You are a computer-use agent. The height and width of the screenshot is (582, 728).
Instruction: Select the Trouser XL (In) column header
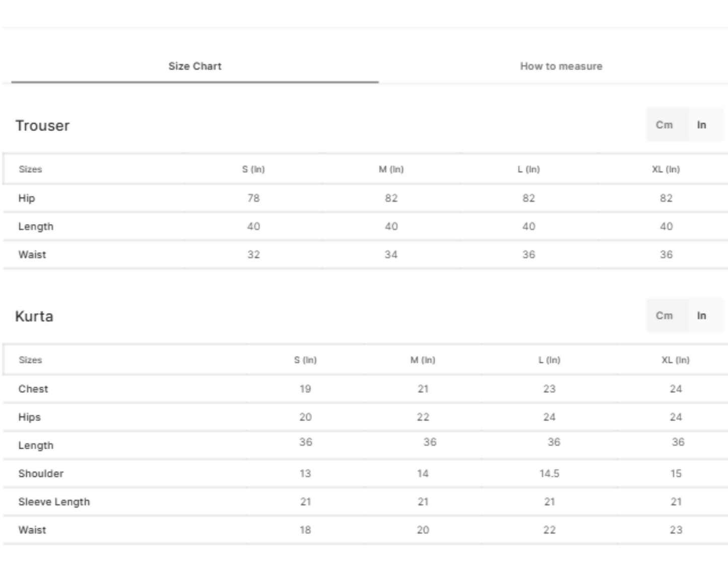click(666, 169)
